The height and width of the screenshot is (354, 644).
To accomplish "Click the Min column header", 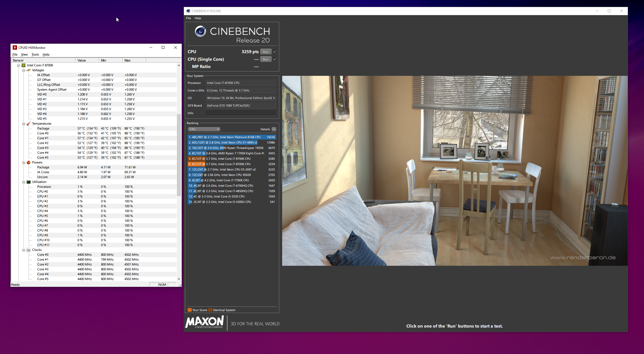I will [111, 60].
